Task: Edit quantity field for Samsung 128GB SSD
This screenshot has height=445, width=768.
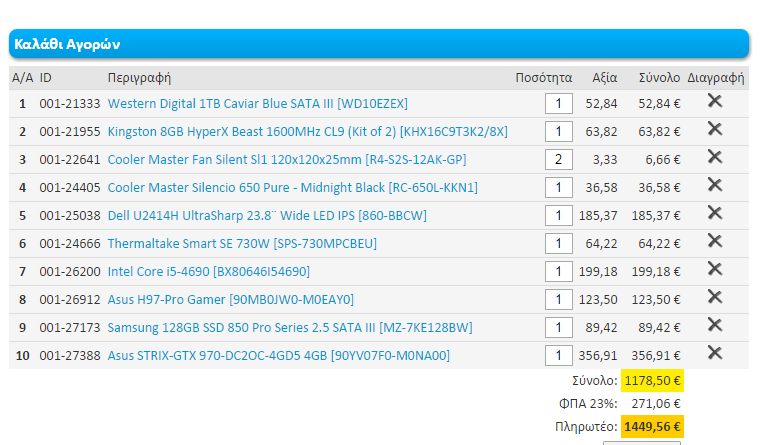Action: [x=559, y=328]
